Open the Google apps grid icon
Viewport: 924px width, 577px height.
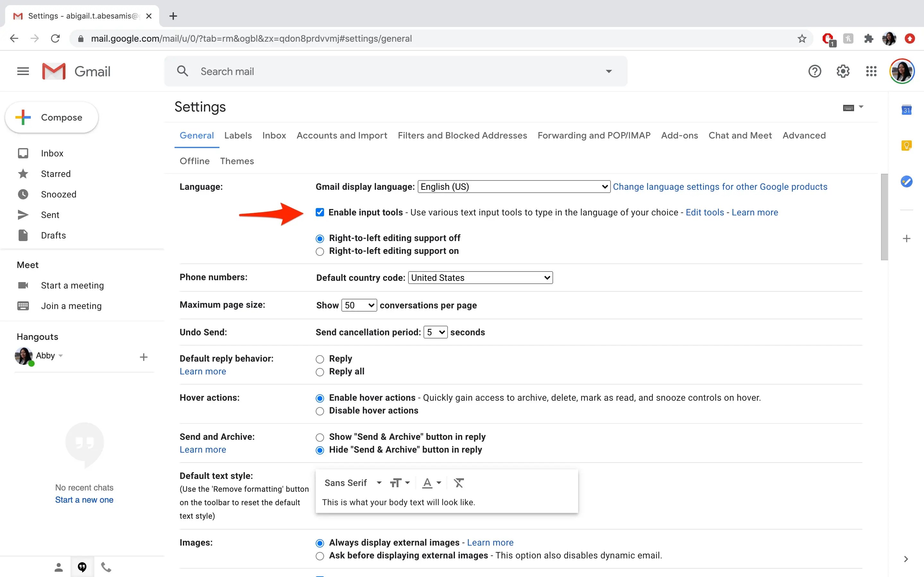coord(871,71)
